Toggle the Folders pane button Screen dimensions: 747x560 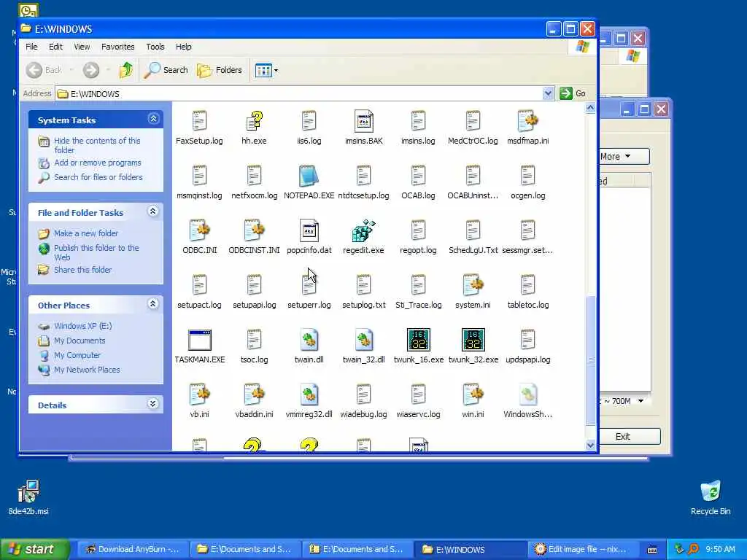(x=220, y=70)
